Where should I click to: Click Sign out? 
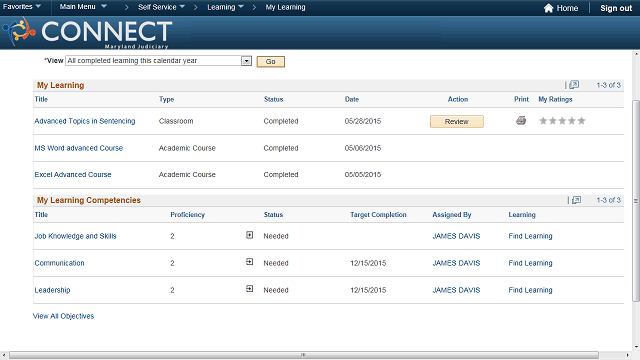tap(616, 8)
